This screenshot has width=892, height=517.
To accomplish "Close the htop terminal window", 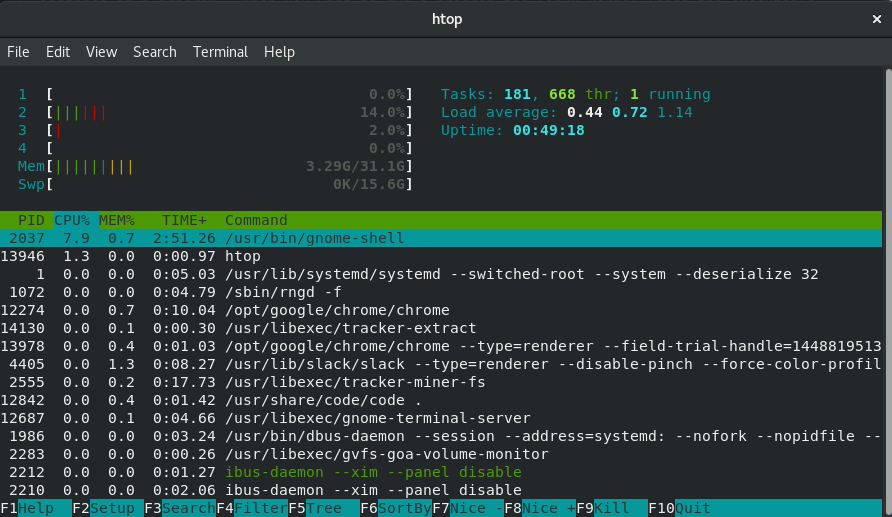I will 877,19.
